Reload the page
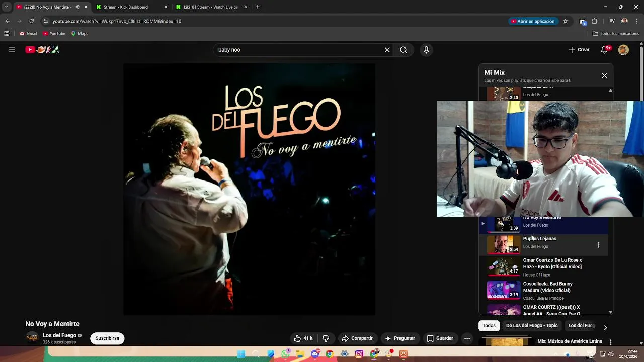 click(31, 21)
